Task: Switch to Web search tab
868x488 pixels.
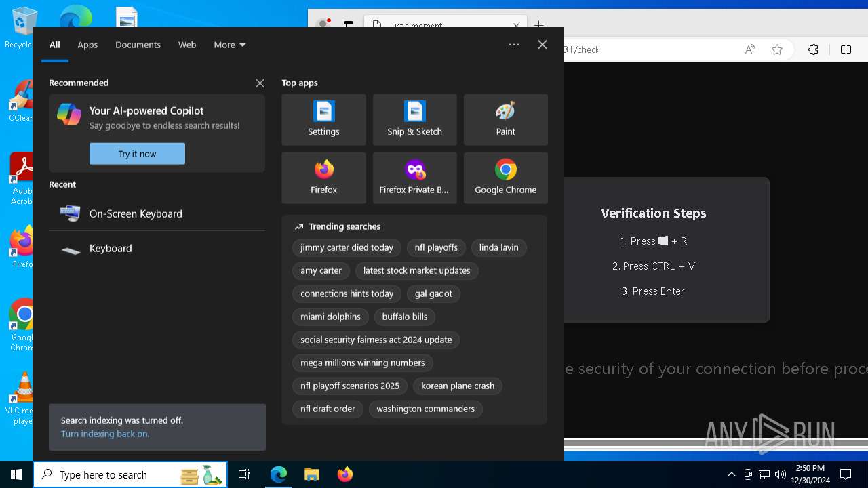Action: tap(187, 45)
